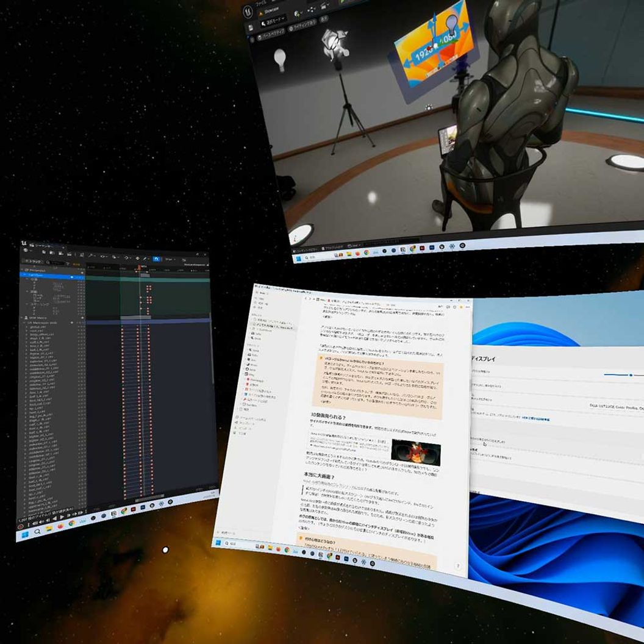The height and width of the screenshot is (644, 644).
Task: Click the star favorite icon in Notion
Action: 461,306
